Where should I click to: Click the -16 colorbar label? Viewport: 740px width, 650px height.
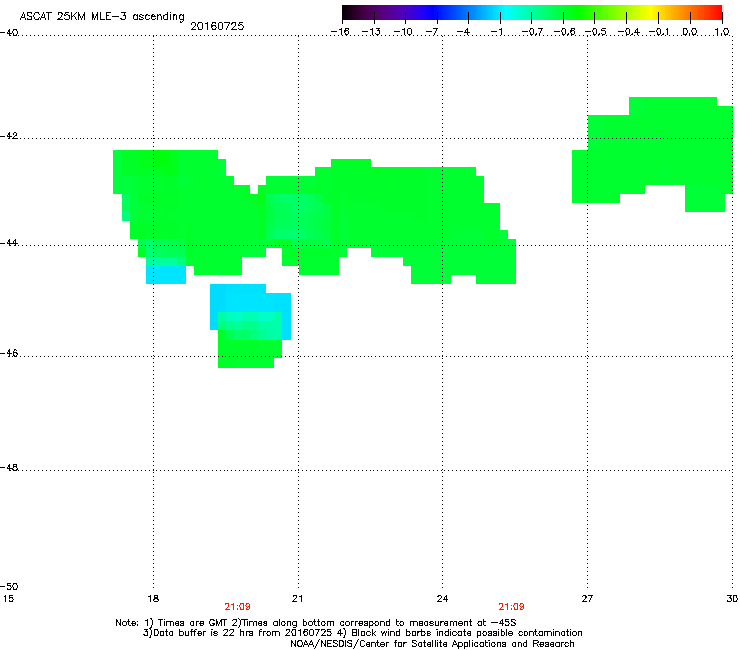[x=340, y=32]
